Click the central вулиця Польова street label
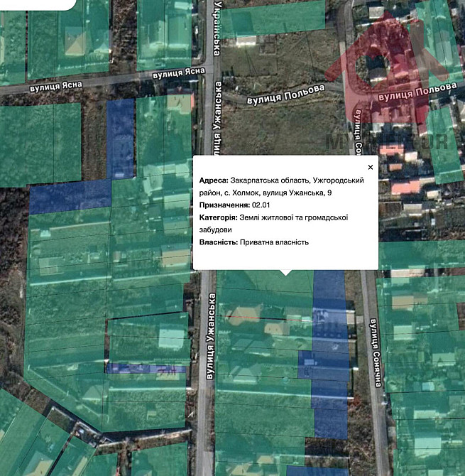Screen dimensions: 465x476 [x=285, y=95]
